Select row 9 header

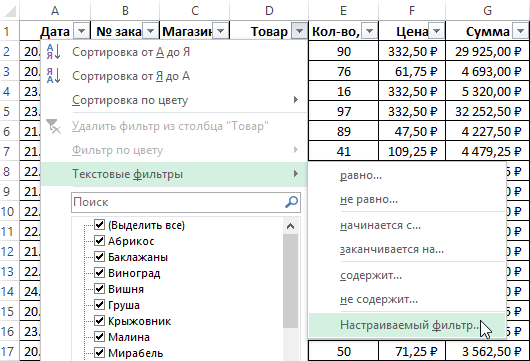[x=9, y=191]
